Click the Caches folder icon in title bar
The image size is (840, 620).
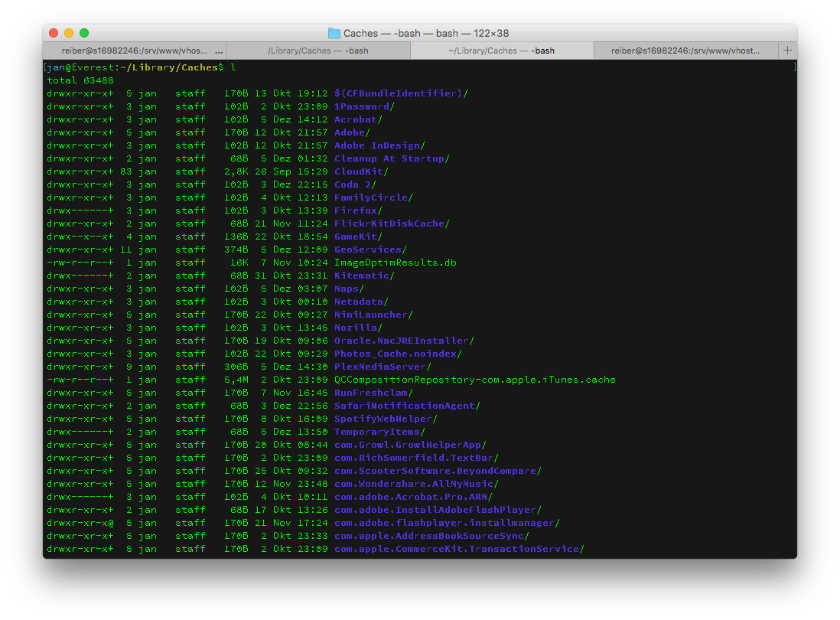(334, 33)
